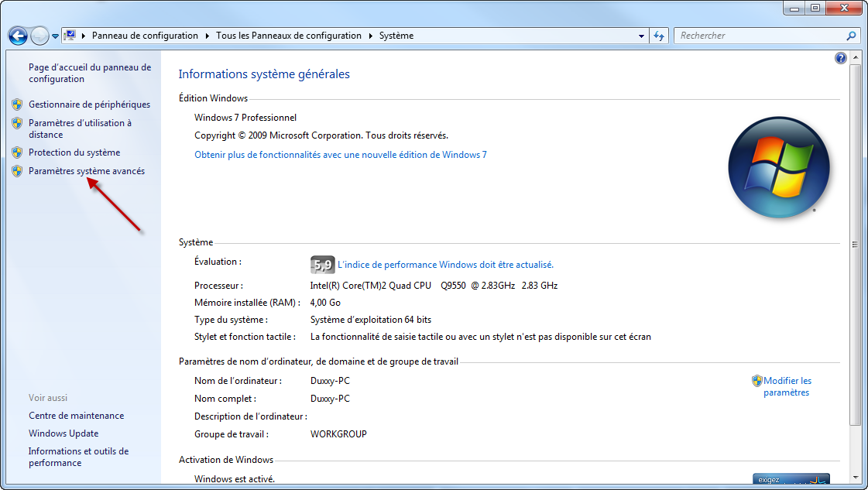Click Windows est activé text
The width and height of the screenshot is (868, 490).
235,479
